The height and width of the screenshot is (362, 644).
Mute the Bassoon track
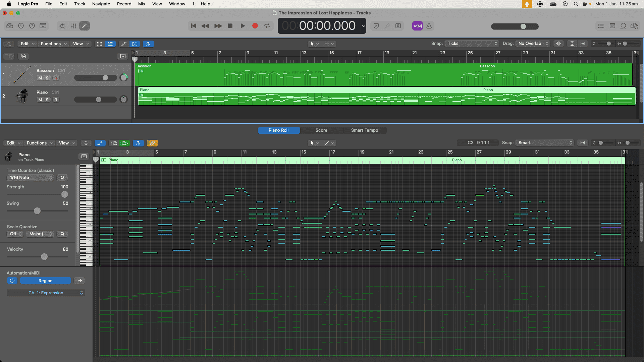point(40,78)
